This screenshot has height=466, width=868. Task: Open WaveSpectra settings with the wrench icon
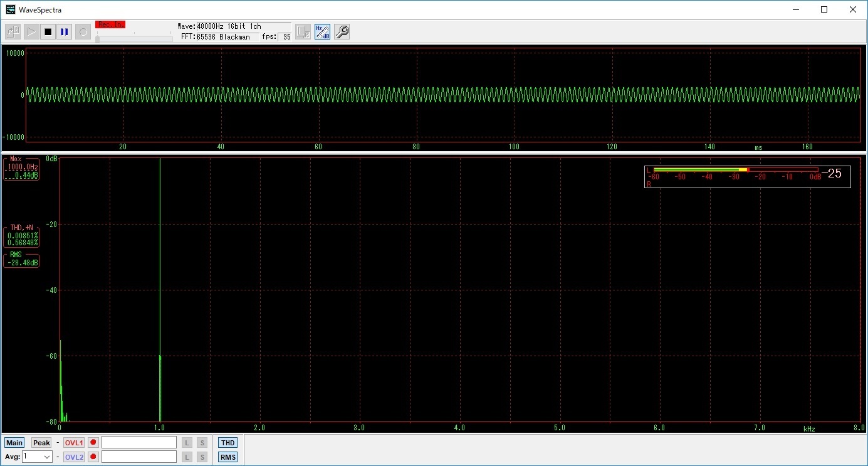pyautogui.click(x=341, y=31)
